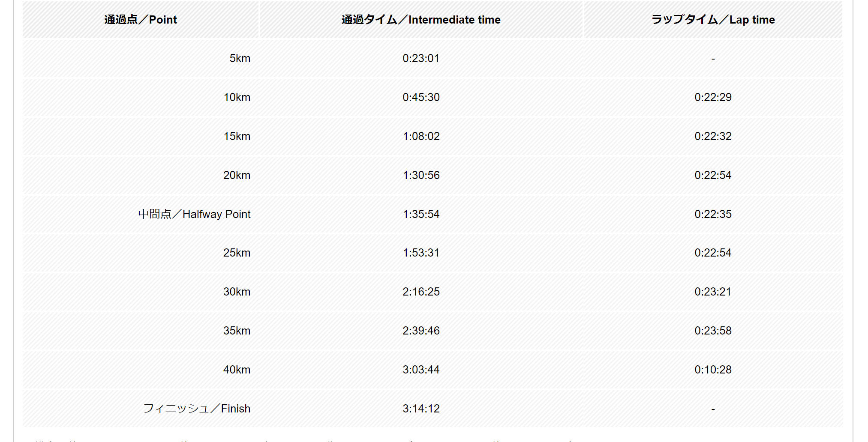Select the 5km row label

(240, 58)
